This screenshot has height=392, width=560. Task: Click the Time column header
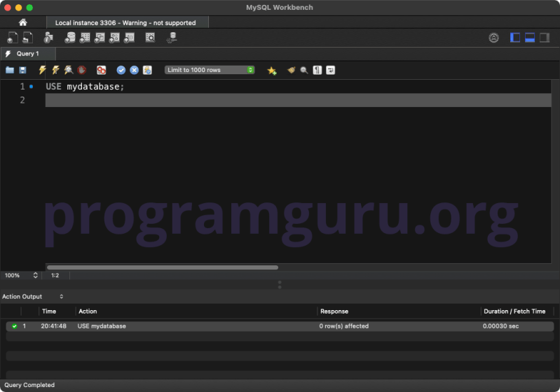(x=49, y=311)
